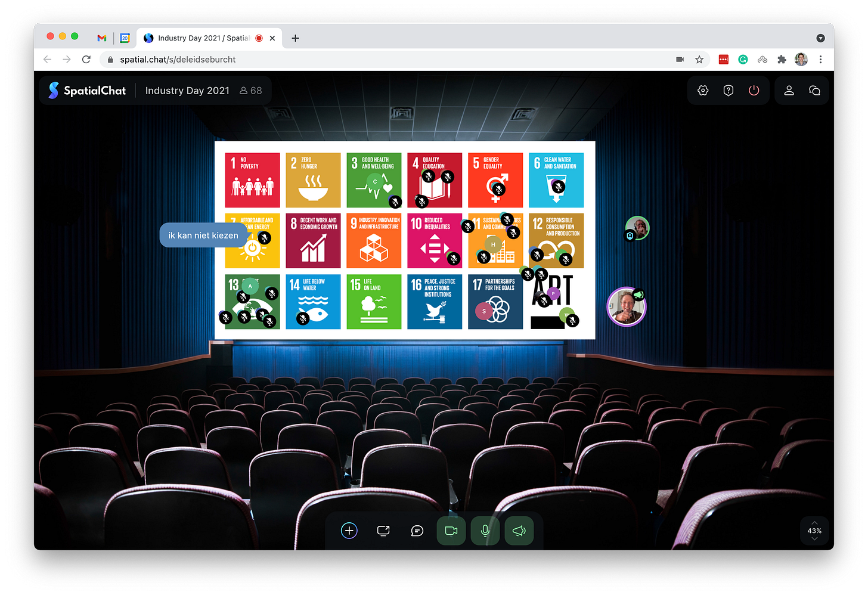Click the spatial.chat address bar
The height and width of the screenshot is (595, 868).
(x=405, y=60)
